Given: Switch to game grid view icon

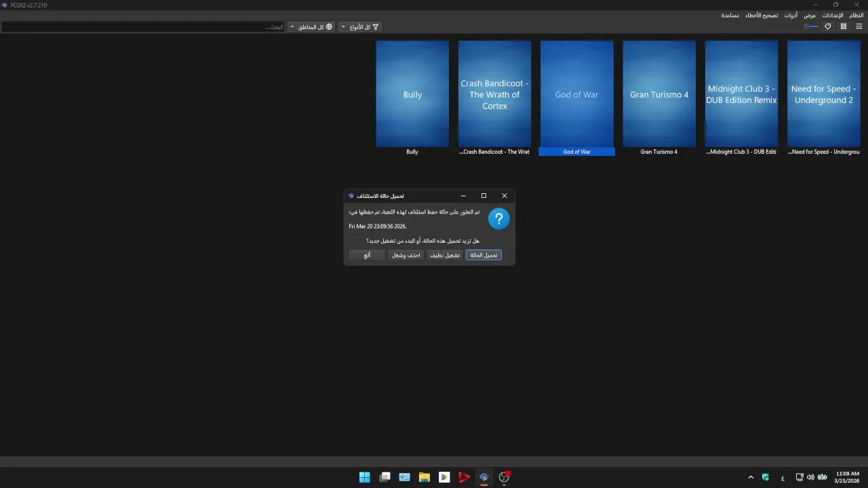Looking at the screenshot, I should pos(844,26).
